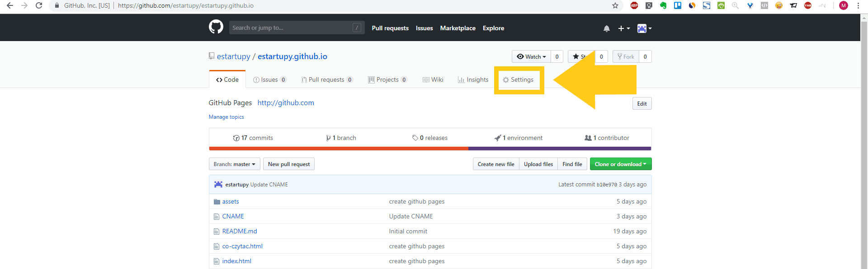Open the Watch dropdown
The width and height of the screenshot is (868, 269).
point(531,56)
